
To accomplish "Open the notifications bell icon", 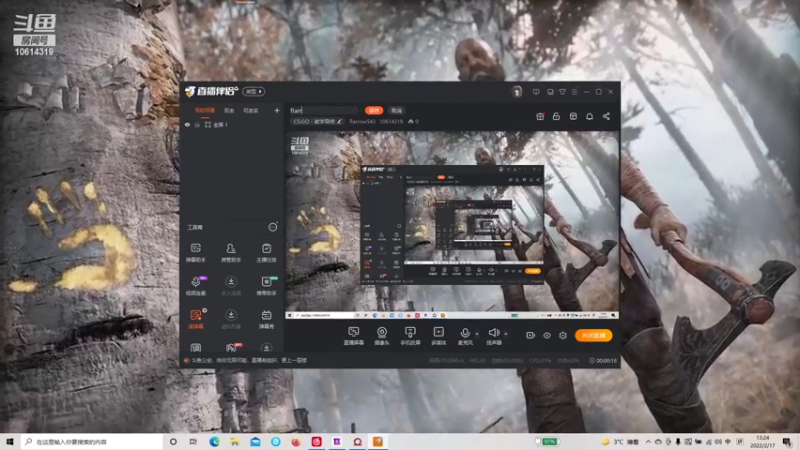I will click(589, 116).
